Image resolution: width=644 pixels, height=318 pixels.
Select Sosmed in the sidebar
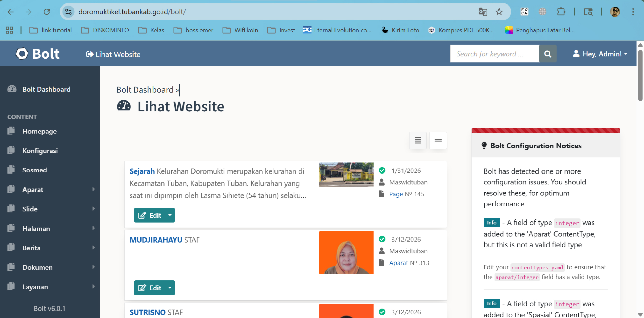coord(35,170)
